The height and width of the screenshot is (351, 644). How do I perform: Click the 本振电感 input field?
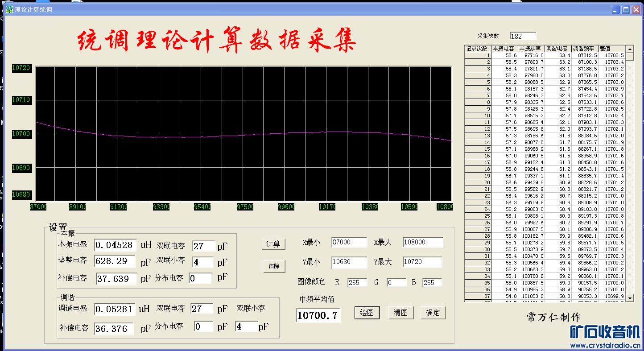point(115,245)
